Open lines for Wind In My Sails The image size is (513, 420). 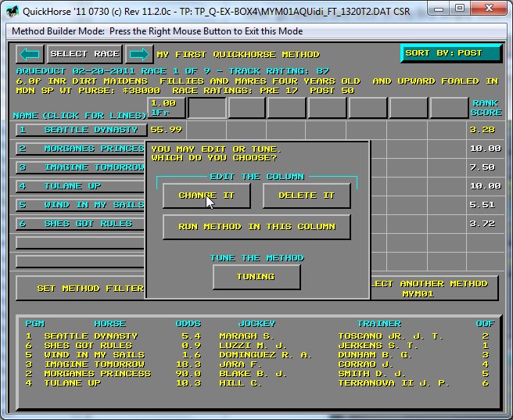coord(81,205)
